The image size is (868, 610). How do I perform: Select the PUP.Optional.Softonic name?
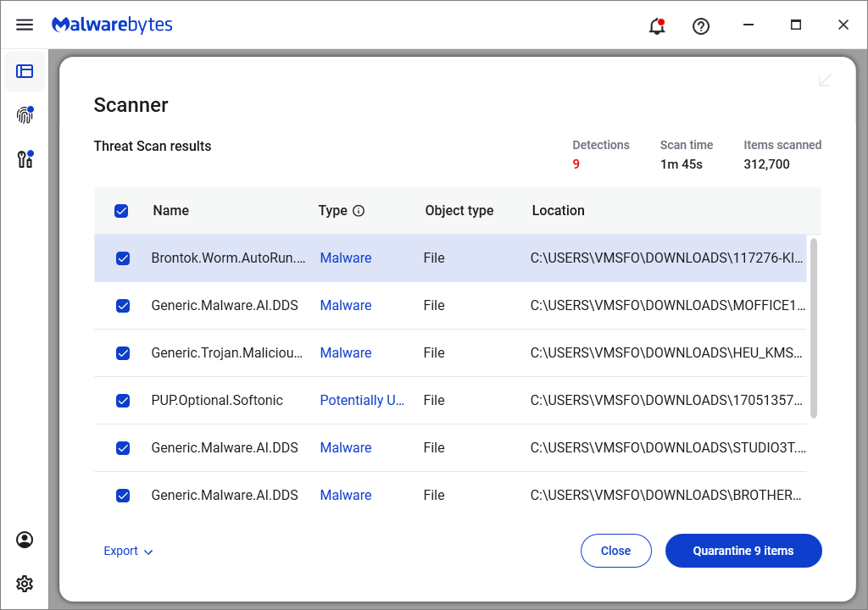pos(217,400)
